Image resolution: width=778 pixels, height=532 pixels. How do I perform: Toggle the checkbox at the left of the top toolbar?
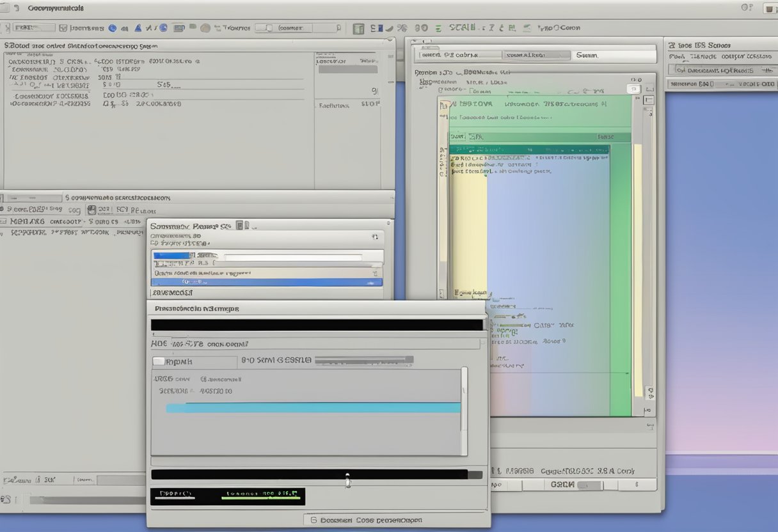[x=63, y=28]
